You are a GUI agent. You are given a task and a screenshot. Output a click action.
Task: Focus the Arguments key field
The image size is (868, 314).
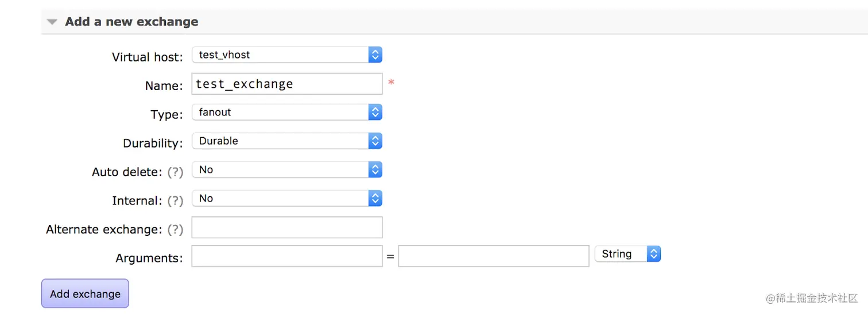287,256
